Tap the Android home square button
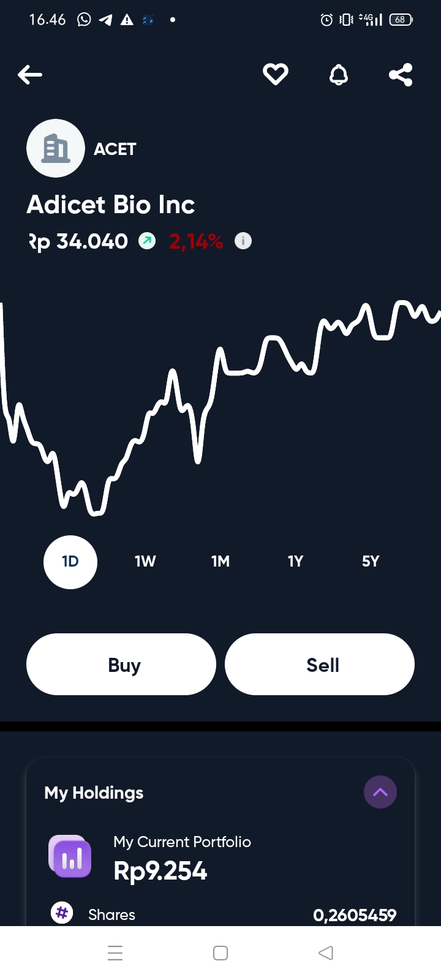 point(221,953)
